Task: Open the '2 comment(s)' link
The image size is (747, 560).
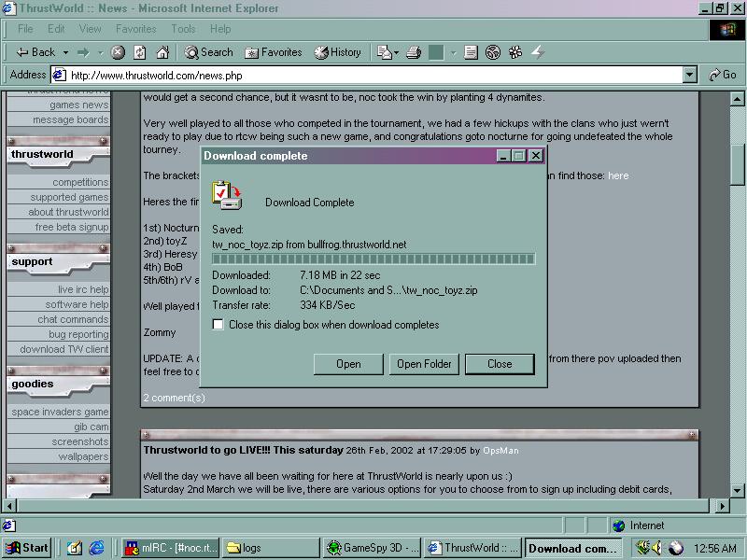Action: tap(174, 398)
